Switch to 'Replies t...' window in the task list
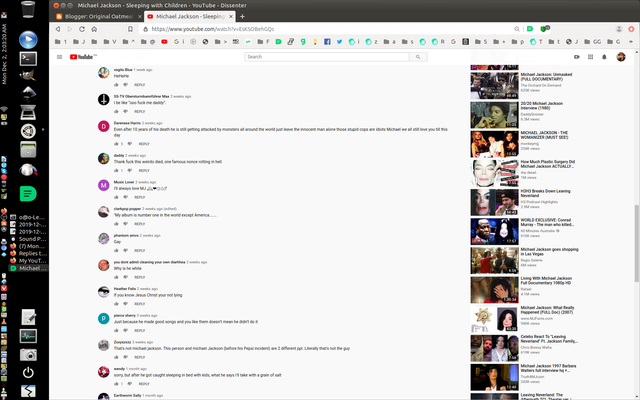Screen dimensions: 640x400 click(x=29, y=253)
